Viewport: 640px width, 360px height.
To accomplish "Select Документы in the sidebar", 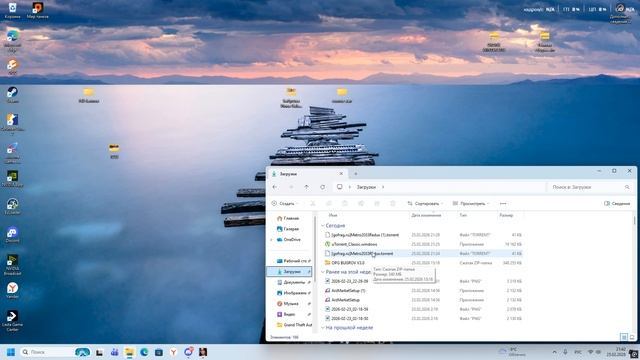I will pos(291,282).
